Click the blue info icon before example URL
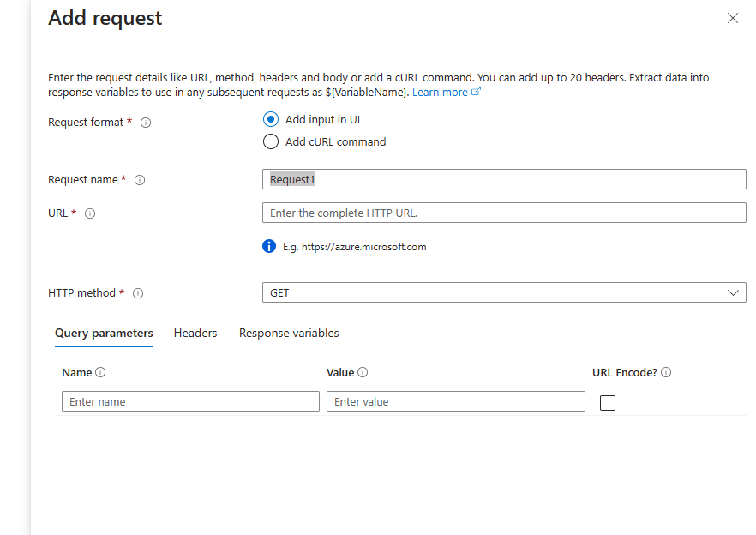This screenshot has width=756, height=535. point(269,247)
